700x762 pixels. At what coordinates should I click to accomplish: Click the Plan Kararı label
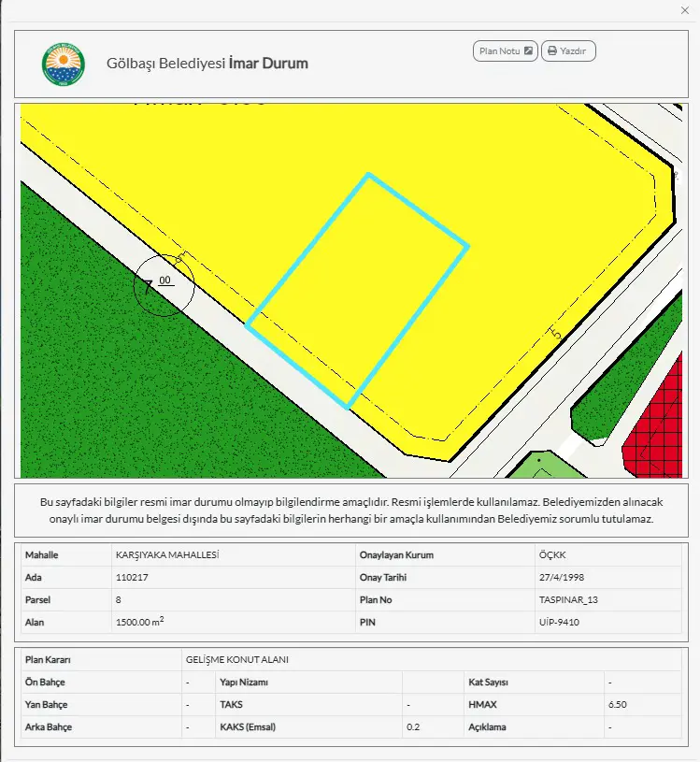[48, 660]
